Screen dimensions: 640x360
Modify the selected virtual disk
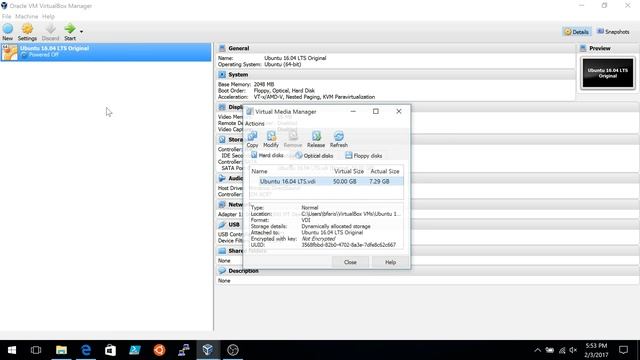[271, 139]
